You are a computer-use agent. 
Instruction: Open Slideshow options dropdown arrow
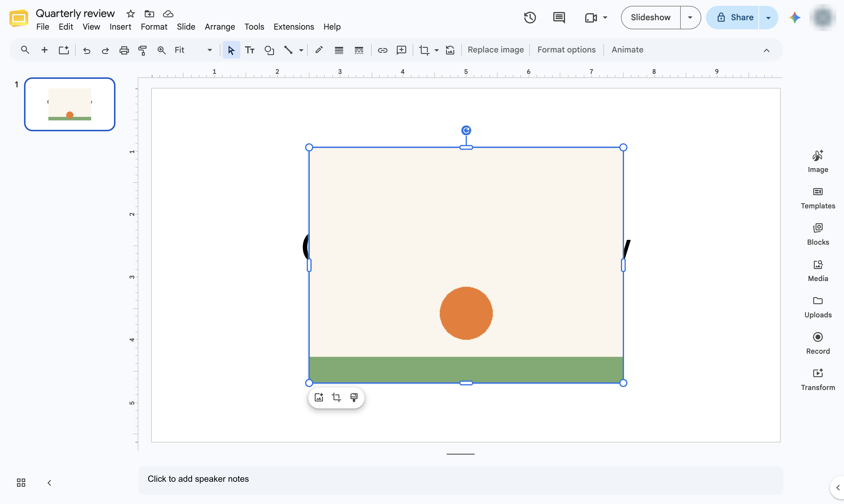(x=690, y=17)
